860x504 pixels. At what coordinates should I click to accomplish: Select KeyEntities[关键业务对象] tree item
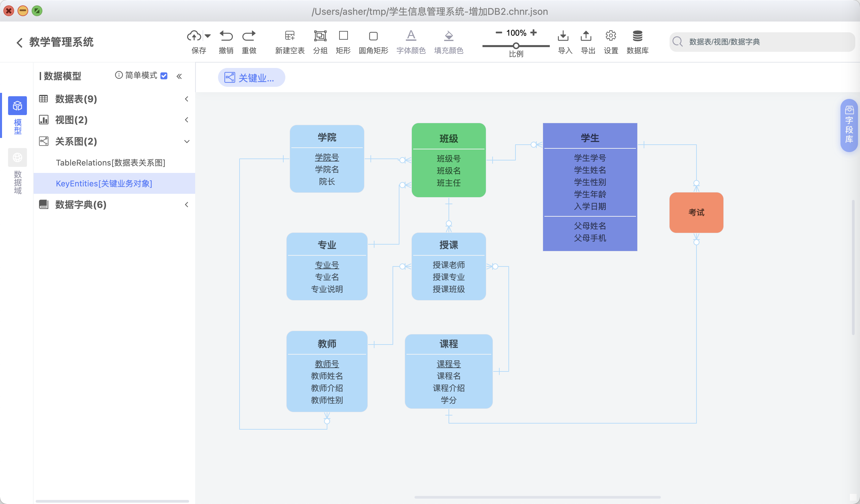click(104, 183)
